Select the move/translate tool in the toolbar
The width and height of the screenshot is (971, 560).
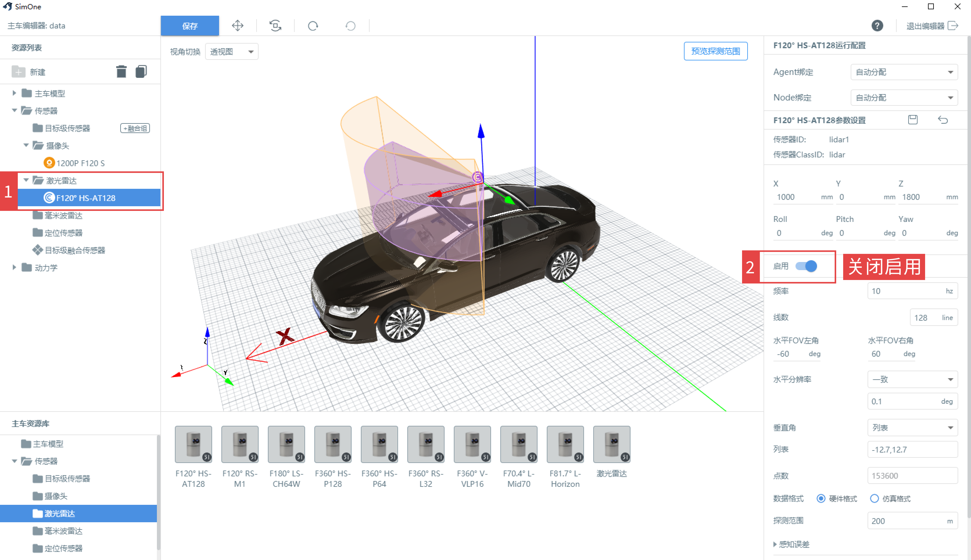click(x=237, y=26)
